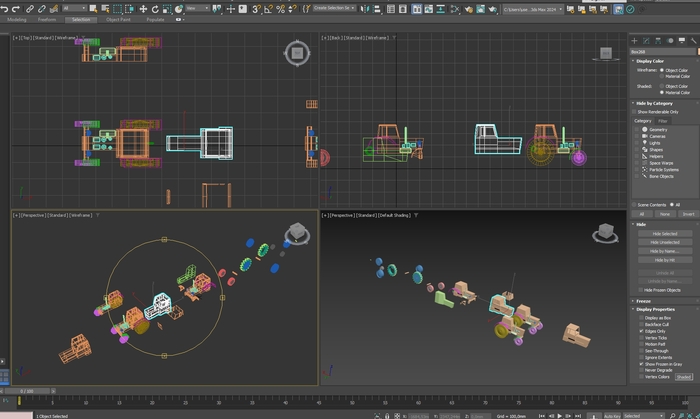Viewport: 700px width, 419px height.
Task: Open the Object Paint ribbon tab
Action: [118, 19]
